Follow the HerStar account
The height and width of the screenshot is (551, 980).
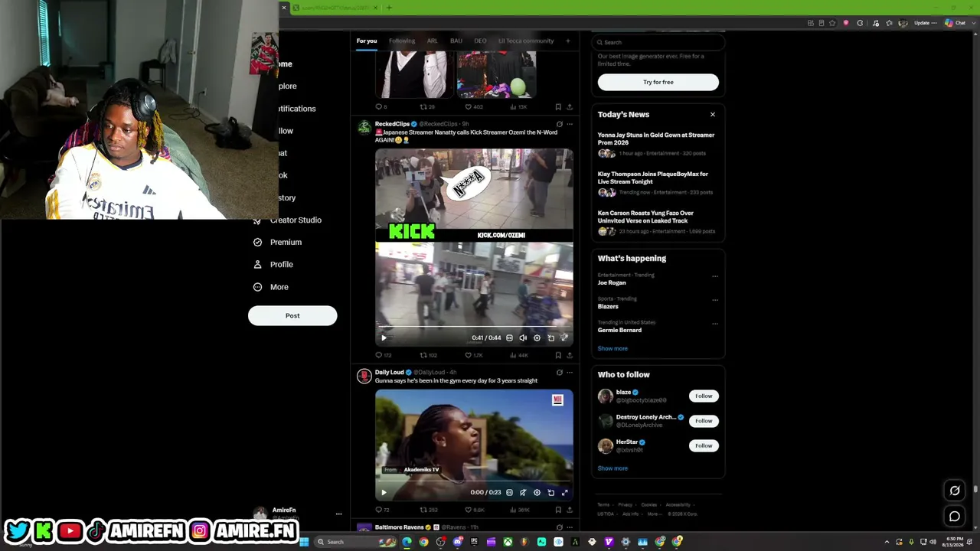(x=704, y=445)
